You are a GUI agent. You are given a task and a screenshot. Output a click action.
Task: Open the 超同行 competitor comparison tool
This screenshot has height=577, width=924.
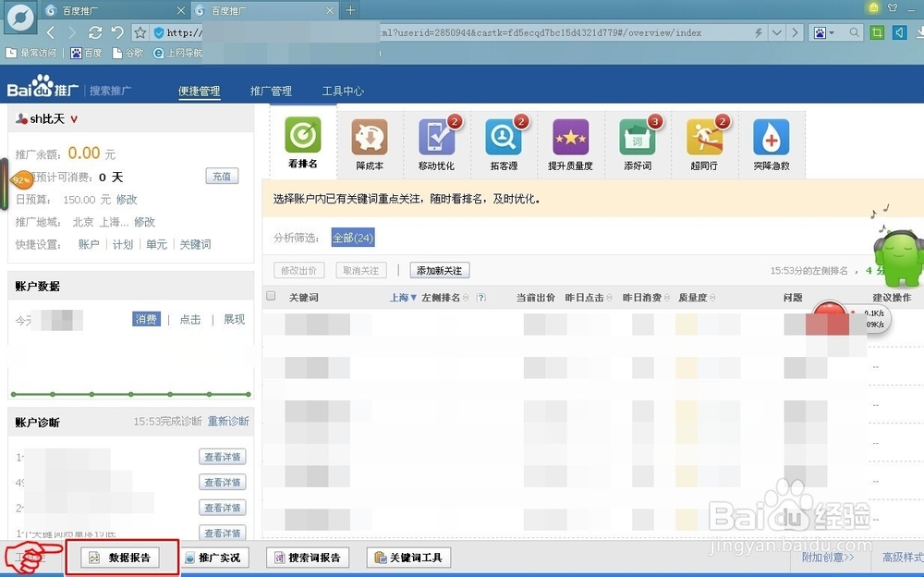704,139
